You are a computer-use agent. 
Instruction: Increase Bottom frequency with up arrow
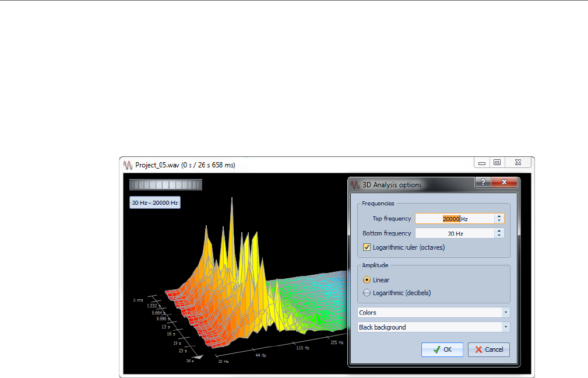coord(499,231)
